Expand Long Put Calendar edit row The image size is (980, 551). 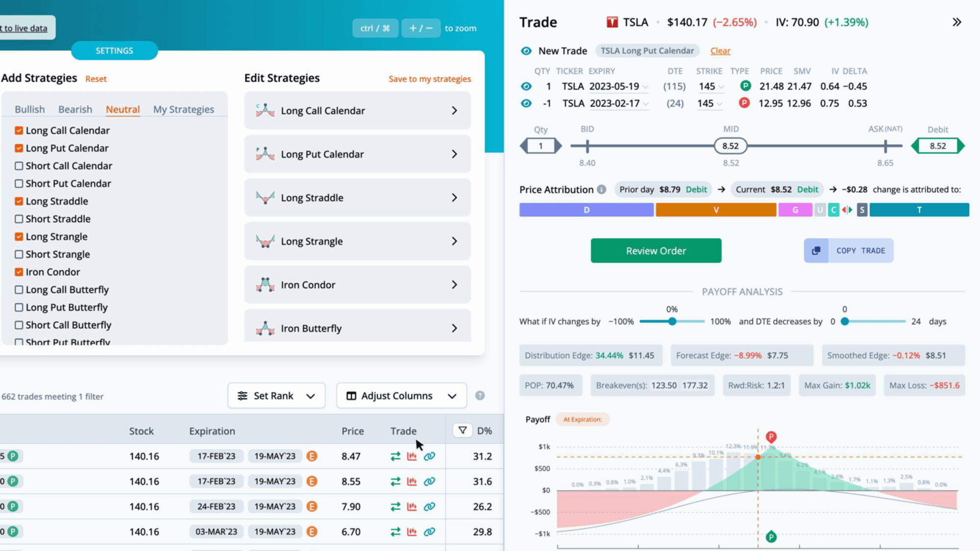click(x=357, y=154)
